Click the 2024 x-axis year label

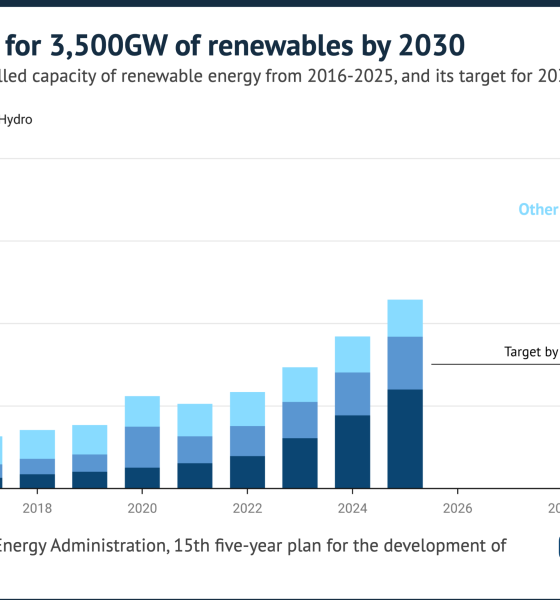(x=353, y=508)
